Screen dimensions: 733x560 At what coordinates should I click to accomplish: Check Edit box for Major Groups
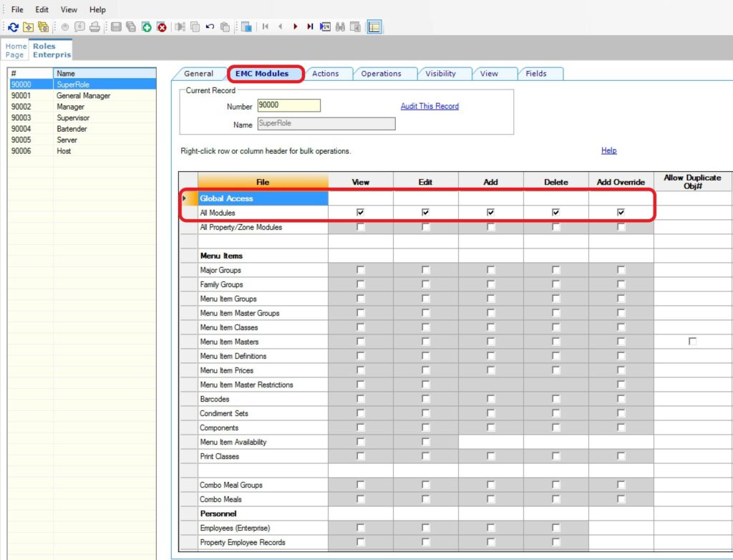point(425,270)
